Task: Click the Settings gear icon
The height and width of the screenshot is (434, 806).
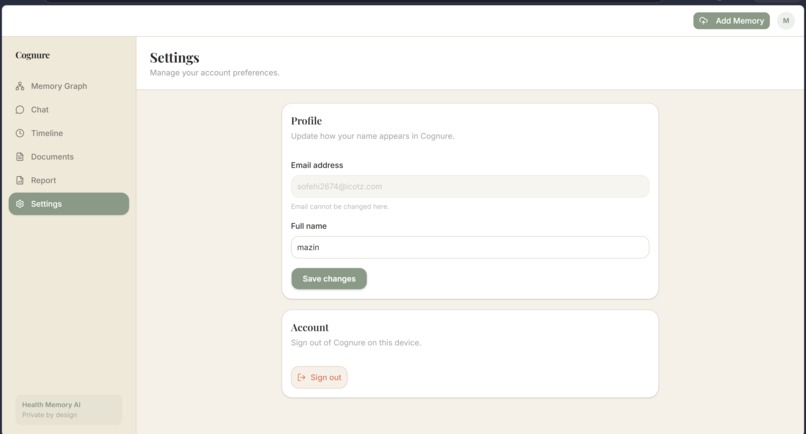Action: (20, 204)
